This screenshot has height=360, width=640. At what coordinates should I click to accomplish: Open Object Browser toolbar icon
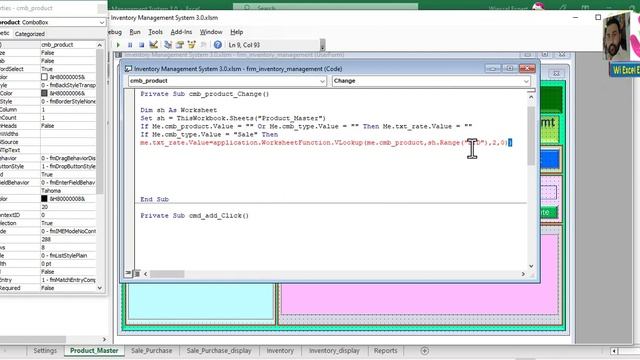click(x=191, y=45)
